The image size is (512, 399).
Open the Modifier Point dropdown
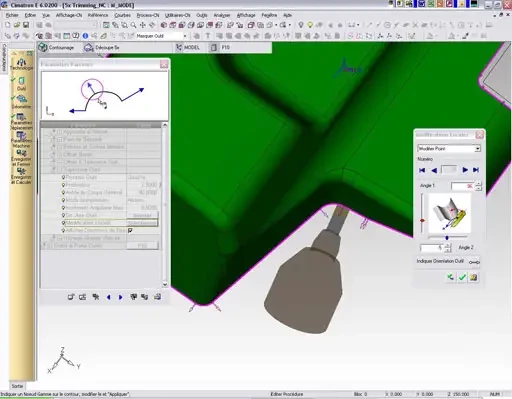pos(477,148)
